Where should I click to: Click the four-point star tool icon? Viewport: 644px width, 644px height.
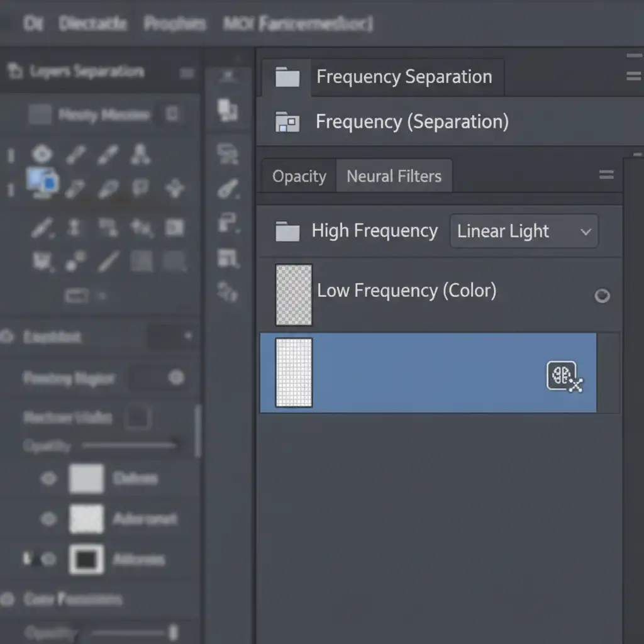174,188
